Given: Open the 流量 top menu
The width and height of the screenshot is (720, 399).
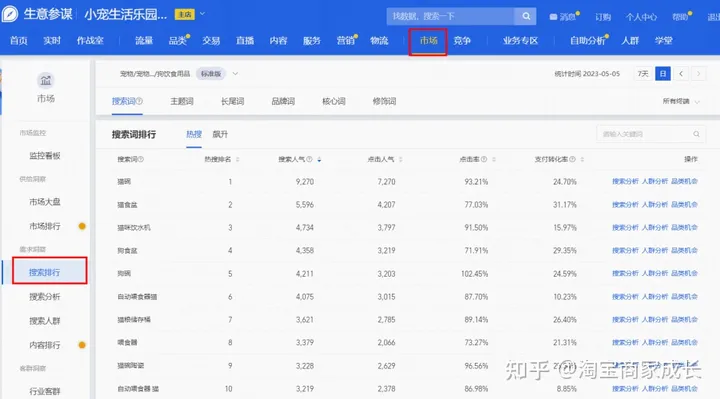Looking at the screenshot, I should (144, 40).
